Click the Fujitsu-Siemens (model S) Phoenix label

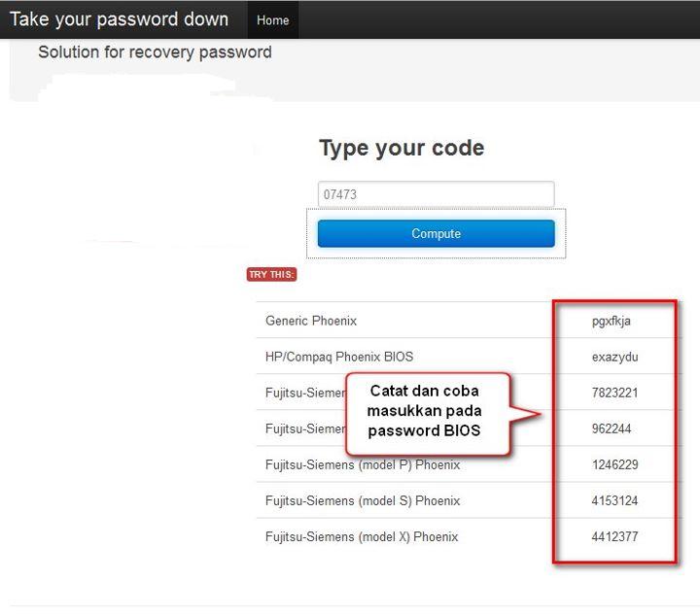[362, 500]
